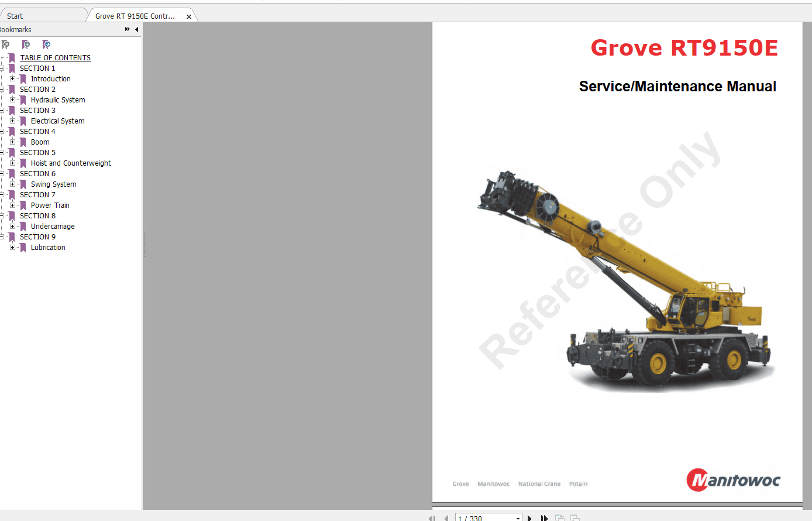Click inside the page number field
The width and height of the screenshot is (812, 521).
click(x=480, y=517)
